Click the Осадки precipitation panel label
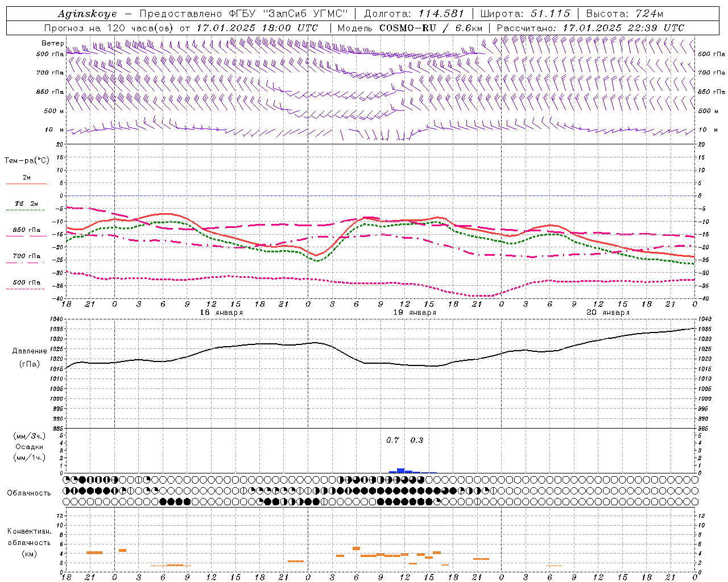Screen dimensions: 728x582 coord(30,447)
